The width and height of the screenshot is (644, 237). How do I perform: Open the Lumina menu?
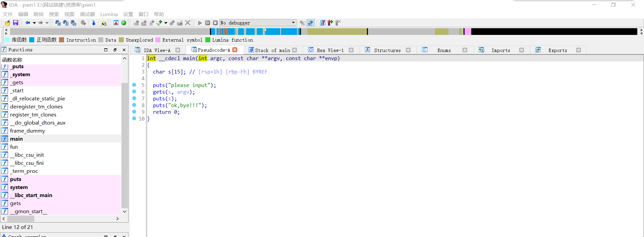pyautogui.click(x=109, y=14)
